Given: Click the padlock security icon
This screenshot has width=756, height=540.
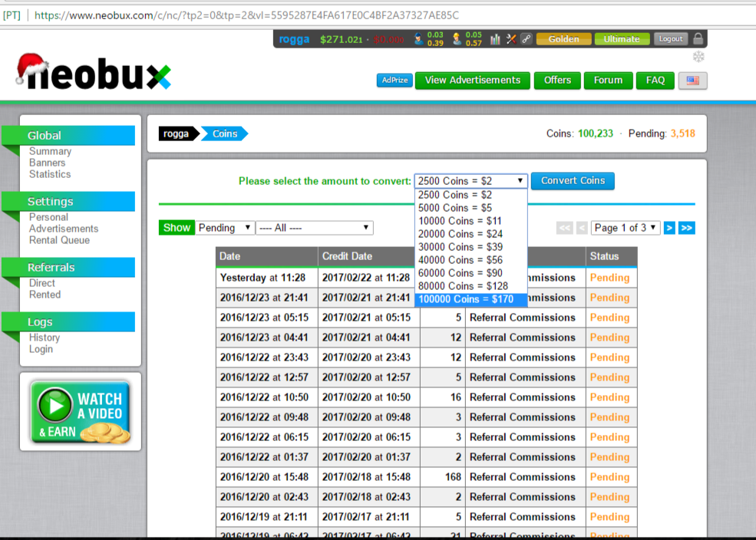Looking at the screenshot, I should 698,38.
